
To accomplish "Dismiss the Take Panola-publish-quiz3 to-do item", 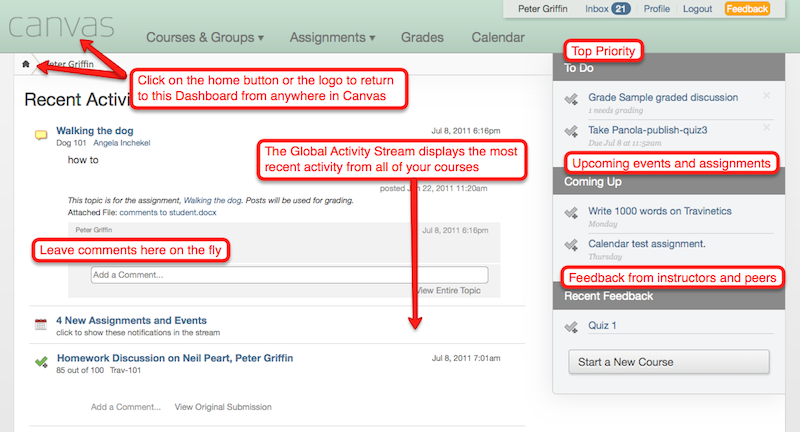I will (766, 128).
